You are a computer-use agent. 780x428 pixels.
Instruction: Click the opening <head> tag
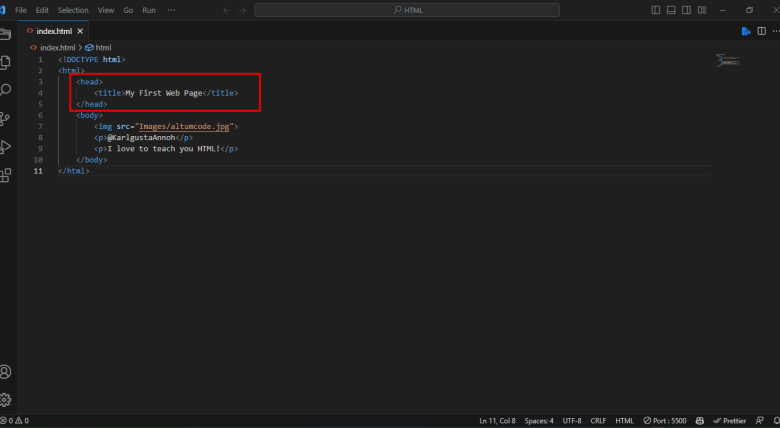tap(90, 82)
